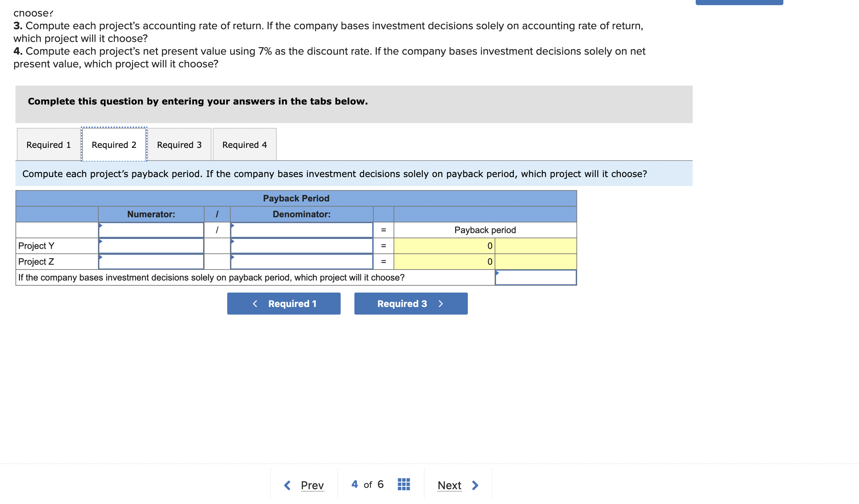Open the project choice dropdown for payback
This screenshot has width=859, height=504.
coord(535,277)
